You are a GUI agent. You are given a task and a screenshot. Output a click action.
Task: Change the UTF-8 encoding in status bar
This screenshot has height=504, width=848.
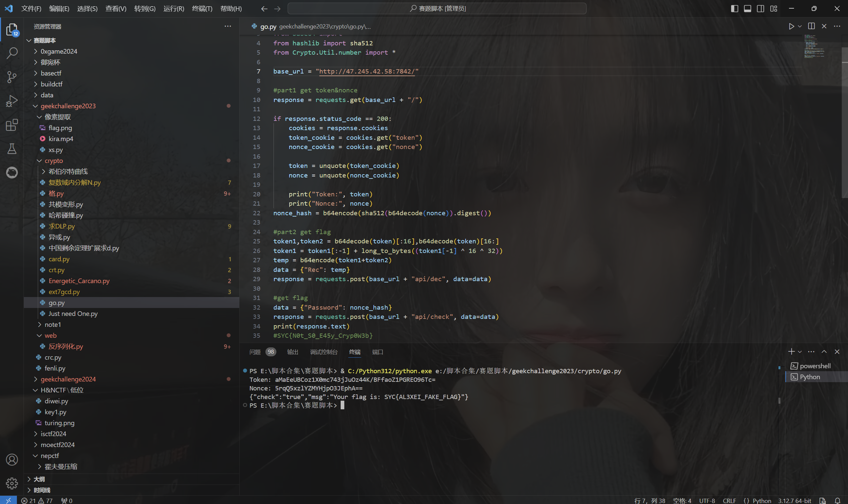tap(707, 500)
